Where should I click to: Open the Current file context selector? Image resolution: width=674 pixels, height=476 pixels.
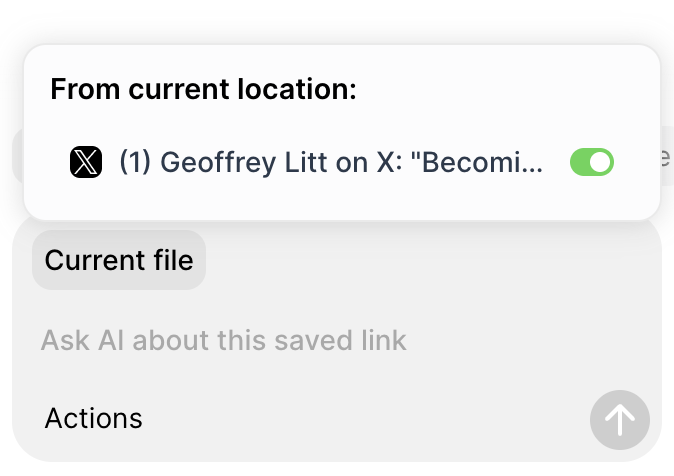(x=119, y=260)
